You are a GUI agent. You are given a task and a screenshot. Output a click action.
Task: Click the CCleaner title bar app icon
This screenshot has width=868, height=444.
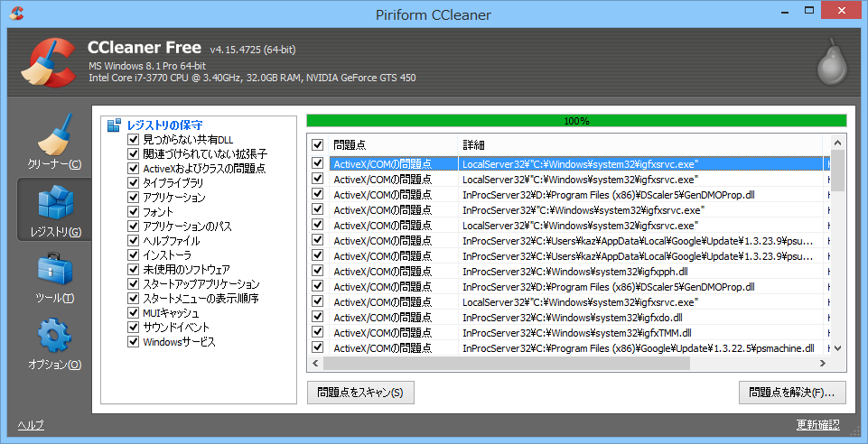16,13
